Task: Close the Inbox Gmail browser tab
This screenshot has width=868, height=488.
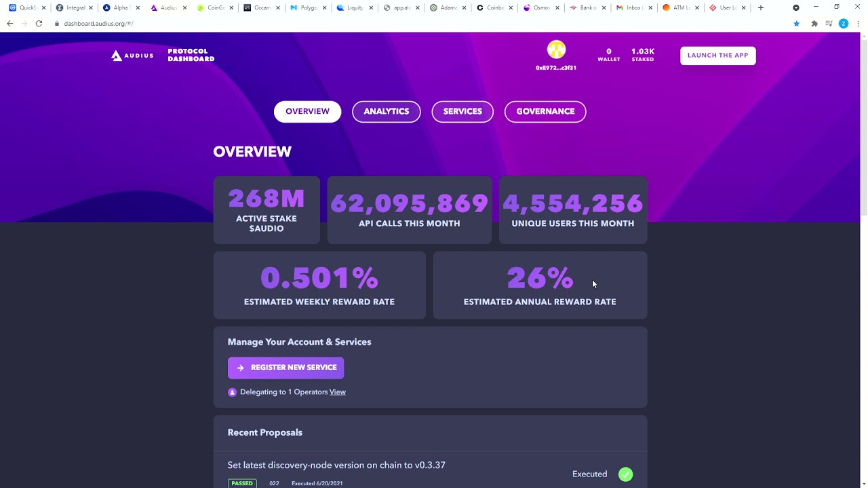Action: click(651, 8)
